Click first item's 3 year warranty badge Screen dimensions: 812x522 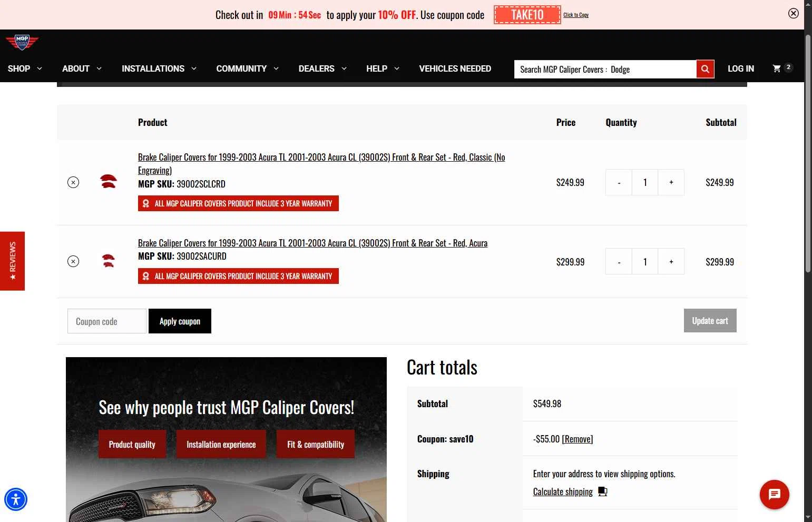tap(238, 203)
